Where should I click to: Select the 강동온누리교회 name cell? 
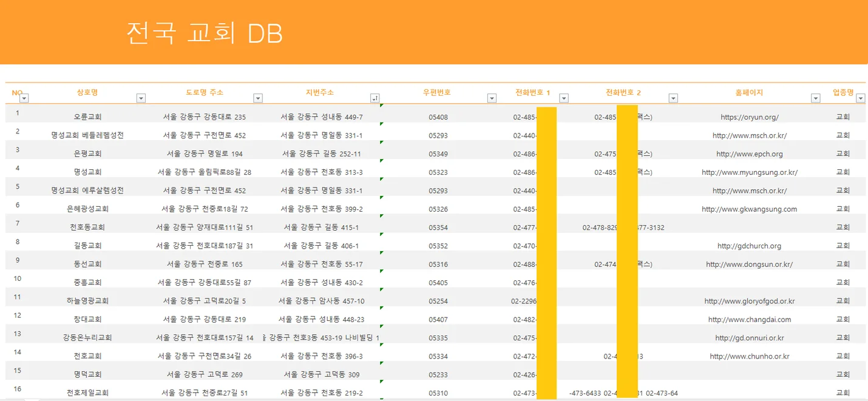click(87, 338)
